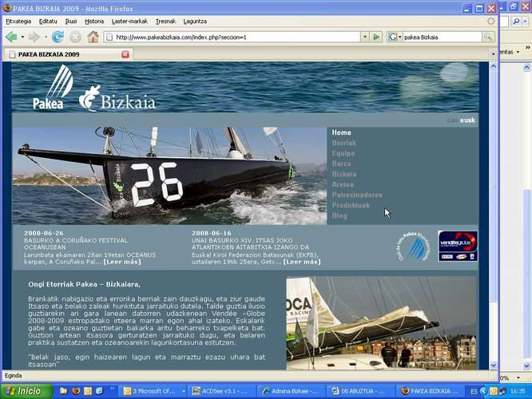Close the PAKEA BIZKAIA 2009 tab
This screenshot has height=399, width=532.
point(125,54)
